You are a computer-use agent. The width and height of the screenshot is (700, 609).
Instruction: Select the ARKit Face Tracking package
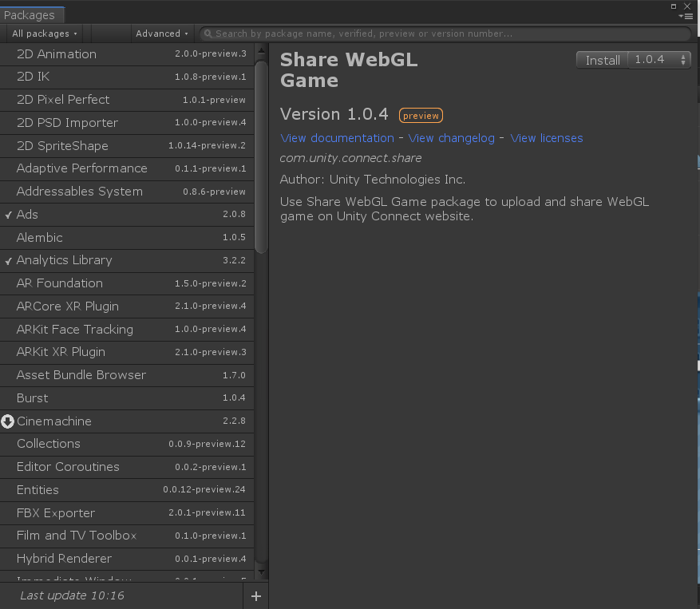click(x=127, y=330)
